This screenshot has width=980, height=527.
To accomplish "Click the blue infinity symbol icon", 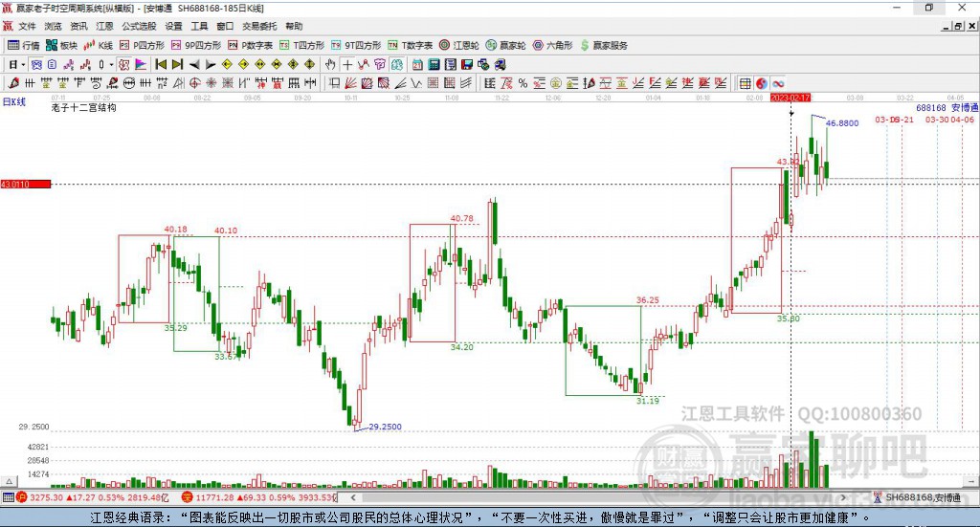I will pos(777,83).
